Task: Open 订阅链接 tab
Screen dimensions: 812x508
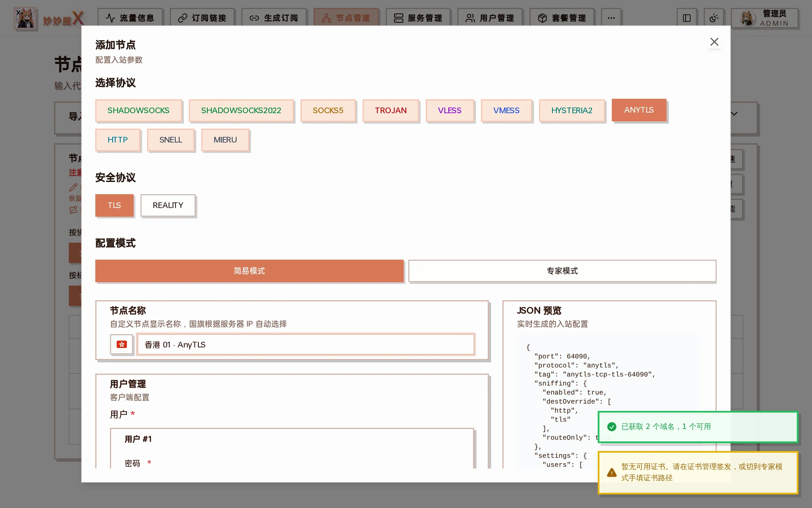Action: point(202,18)
